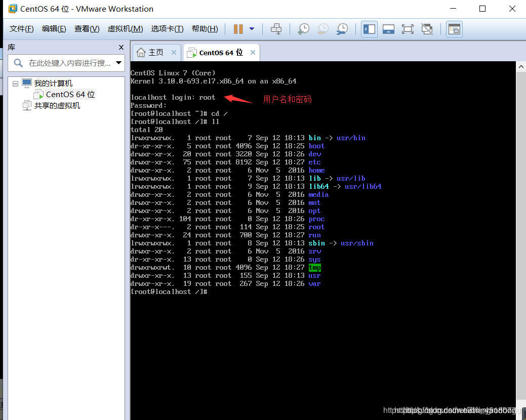This screenshot has width=526, height=420.
Task: Open the 帮助(H) menu
Action: pyautogui.click(x=205, y=29)
